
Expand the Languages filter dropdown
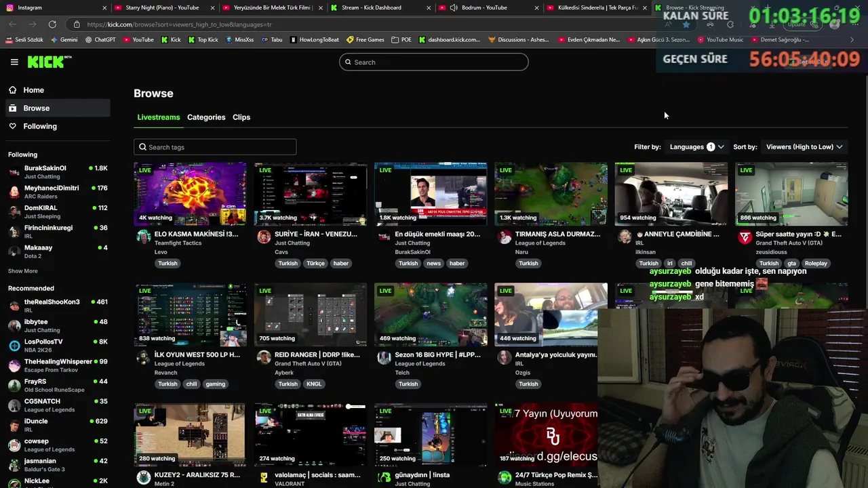pos(696,146)
